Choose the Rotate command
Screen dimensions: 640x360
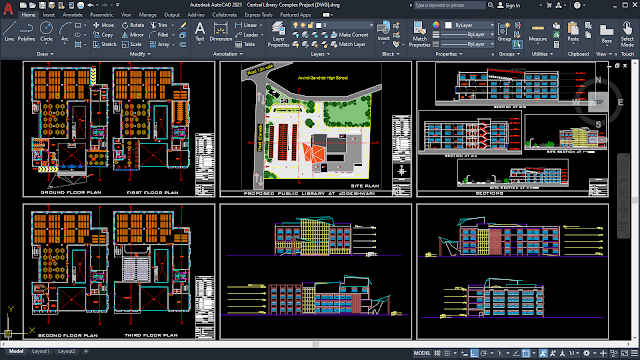133,25
